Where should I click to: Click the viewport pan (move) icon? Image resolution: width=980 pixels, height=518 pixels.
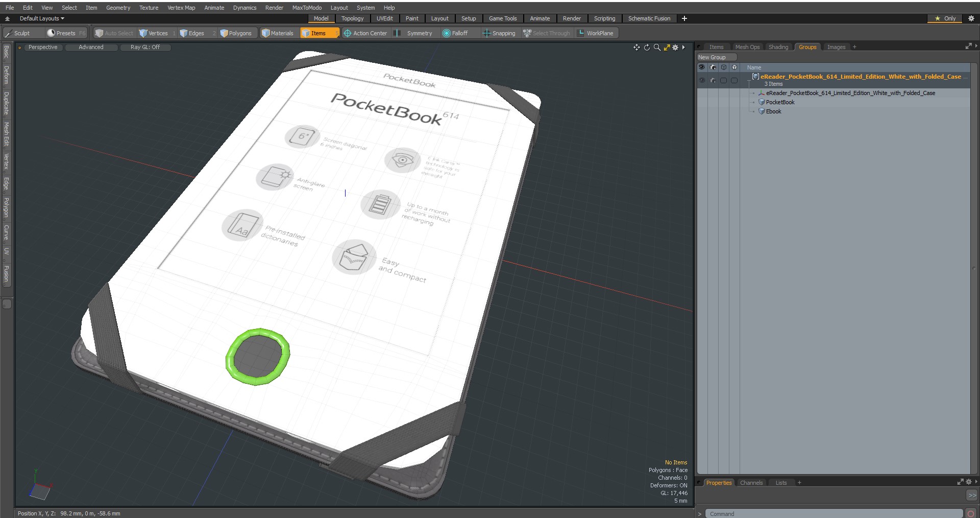636,48
